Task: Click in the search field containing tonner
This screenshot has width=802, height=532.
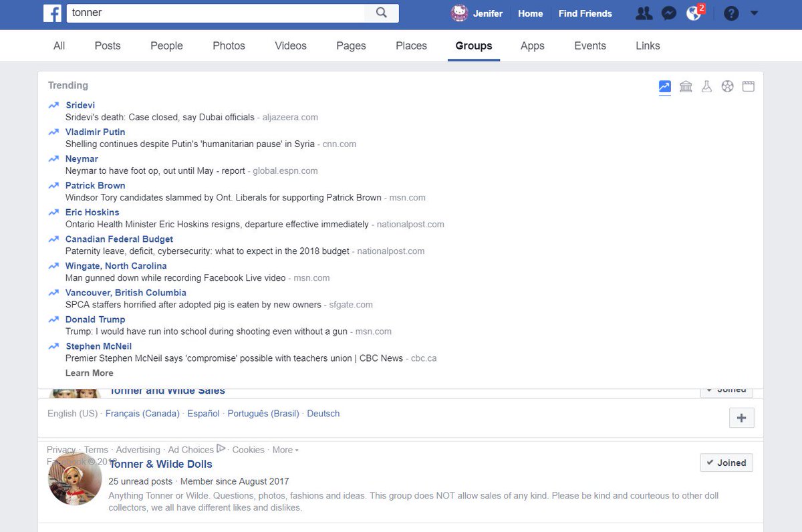Action: 215,13
